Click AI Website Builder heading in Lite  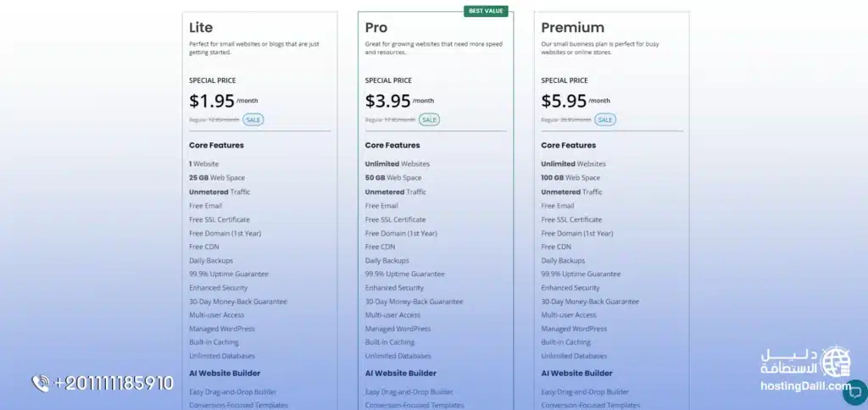(x=225, y=373)
